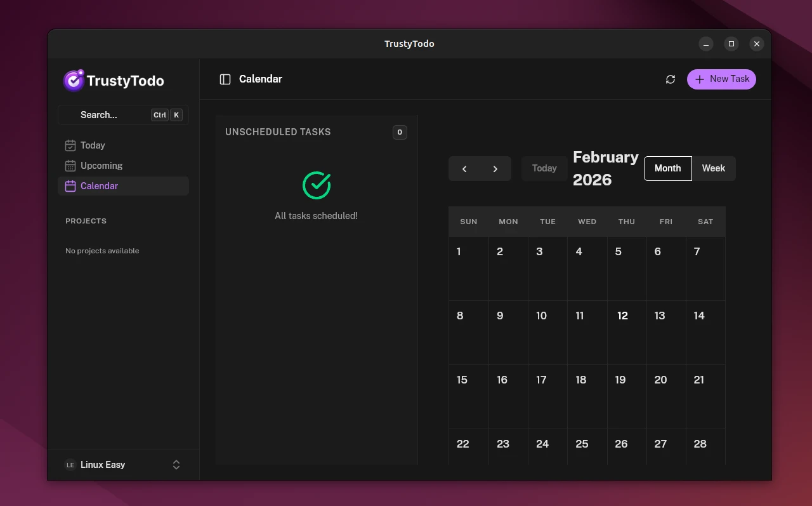Screen dimensions: 812x506
Task: Expand the Linux Easy account switcher
Action: [x=176, y=465]
